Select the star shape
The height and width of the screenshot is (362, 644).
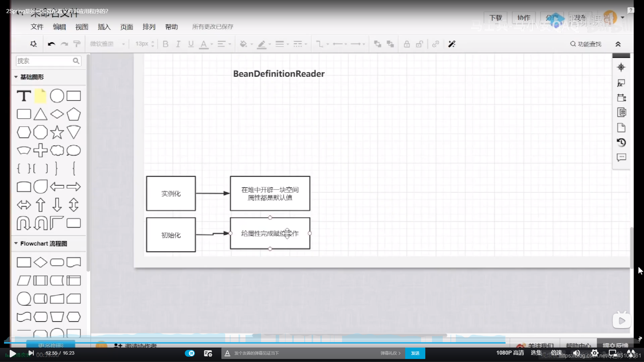point(57,132)
